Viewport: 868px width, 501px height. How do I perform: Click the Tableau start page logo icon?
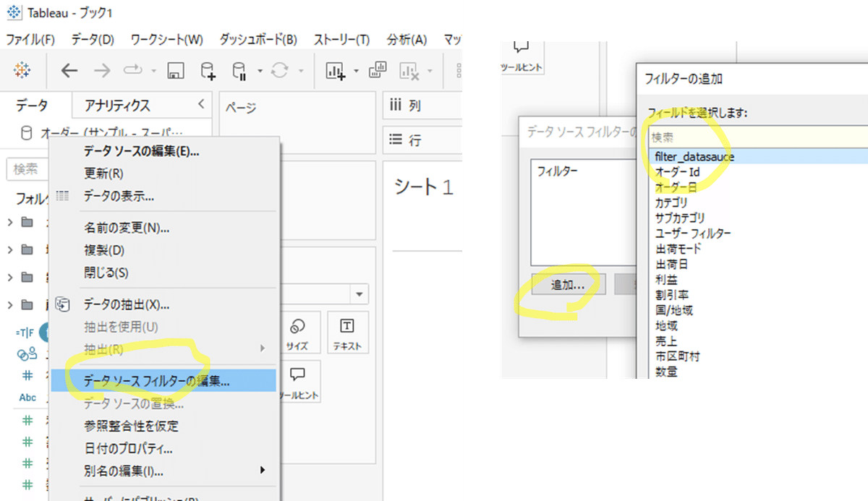(22, 70)
